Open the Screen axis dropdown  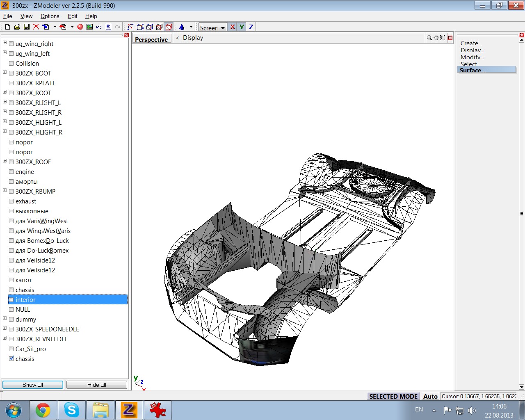213,27
